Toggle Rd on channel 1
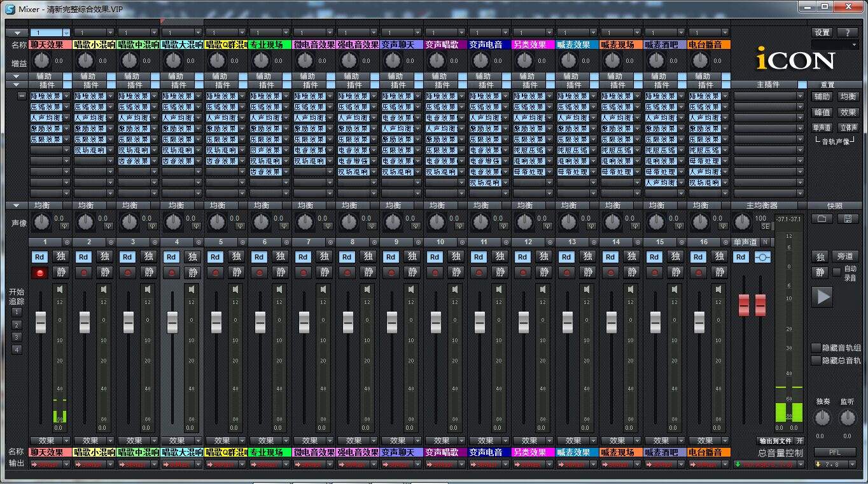Screen dimensions: 868x484 coord(40,257)
